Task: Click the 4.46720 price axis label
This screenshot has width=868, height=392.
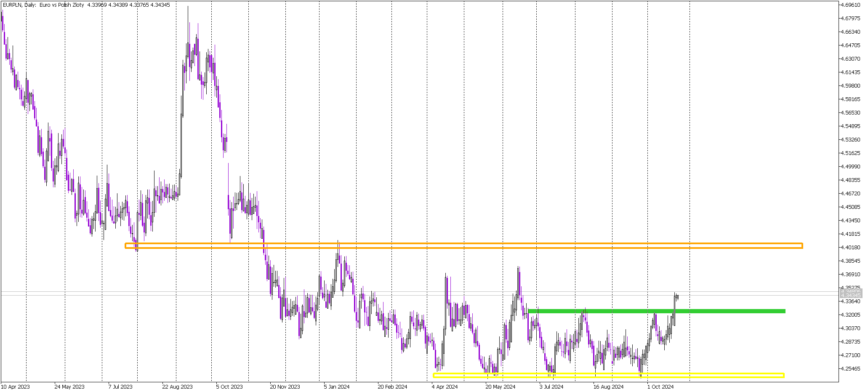Action: tap(851, 194)
